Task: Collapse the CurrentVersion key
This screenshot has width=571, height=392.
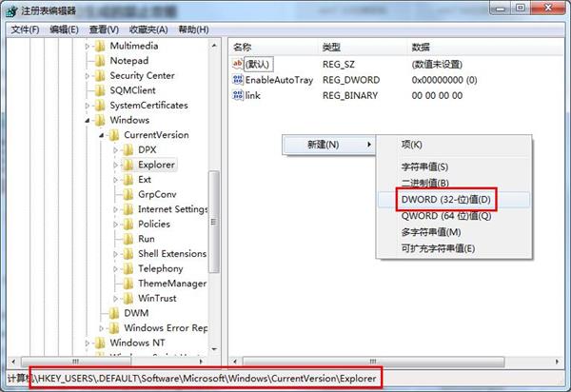Action: pos(101,135)
